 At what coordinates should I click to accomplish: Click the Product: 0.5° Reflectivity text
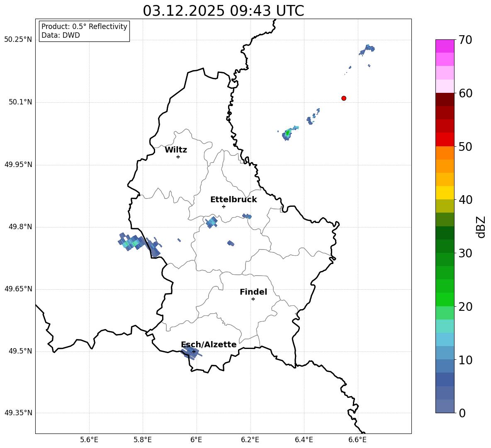(x=84, y=27)
